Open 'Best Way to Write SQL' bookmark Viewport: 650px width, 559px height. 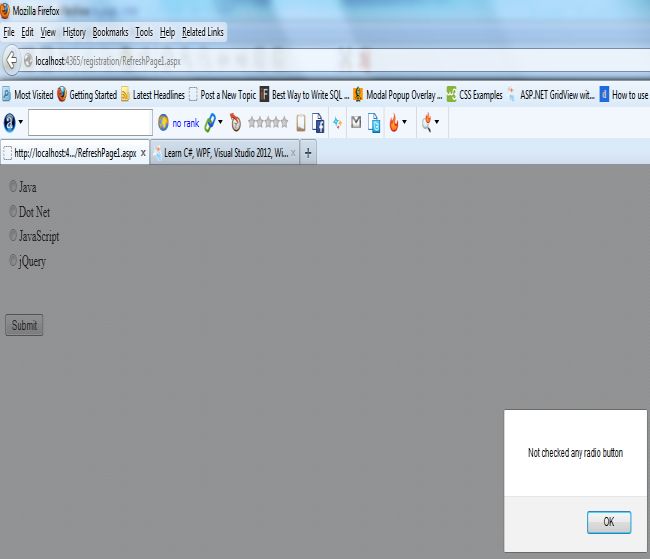point(305,95)
